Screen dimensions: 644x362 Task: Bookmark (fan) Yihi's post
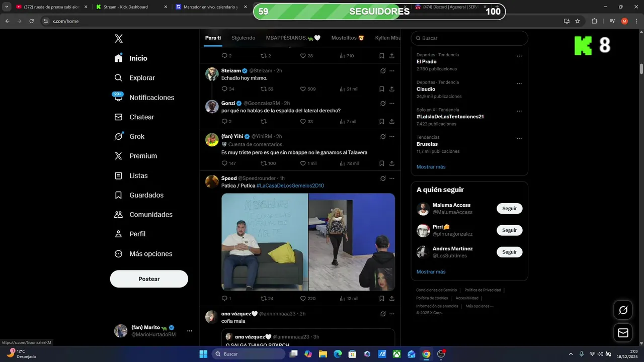tap(382, 163)
